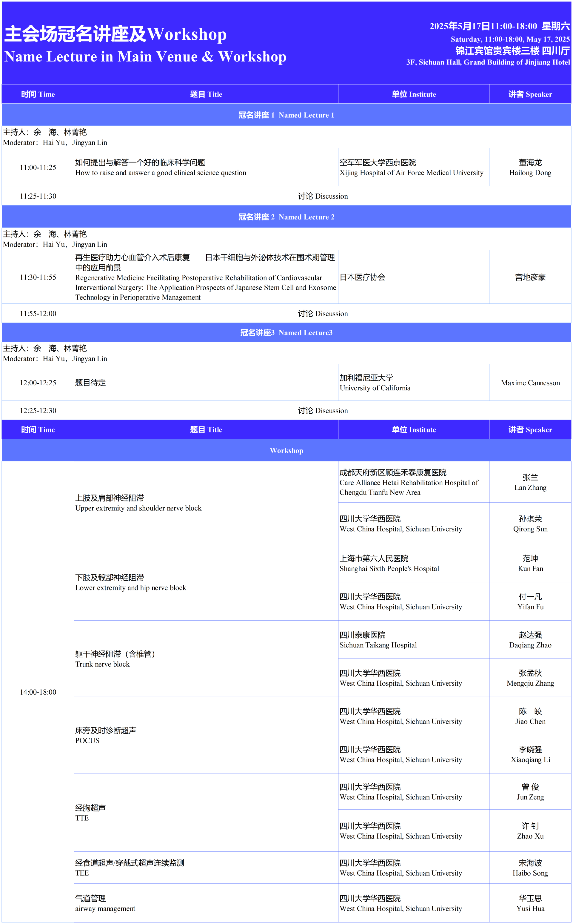Select speaker 'Yifan Fu'

[530, 607]
